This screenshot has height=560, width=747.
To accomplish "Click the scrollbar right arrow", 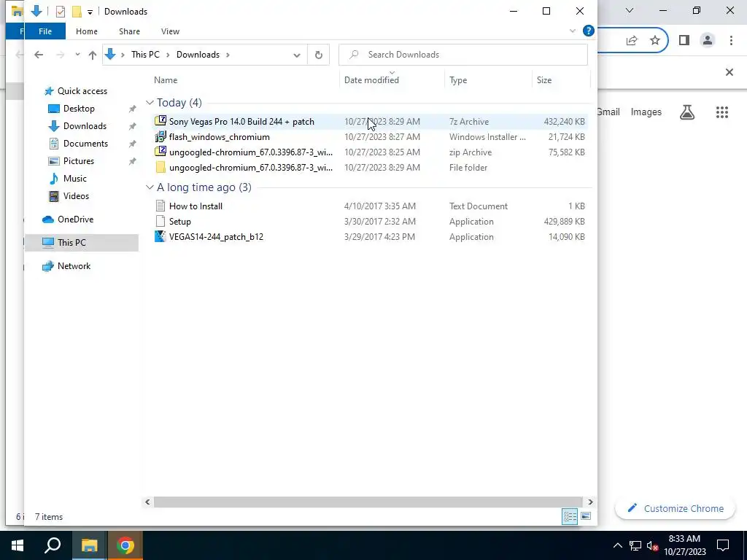I will pos(590,502).
